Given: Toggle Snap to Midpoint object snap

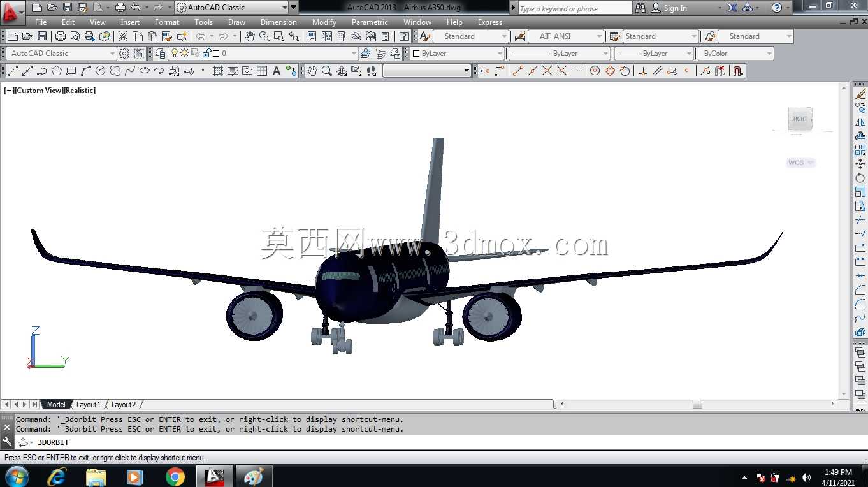Looking at the screenshot, I should point(532,71).
